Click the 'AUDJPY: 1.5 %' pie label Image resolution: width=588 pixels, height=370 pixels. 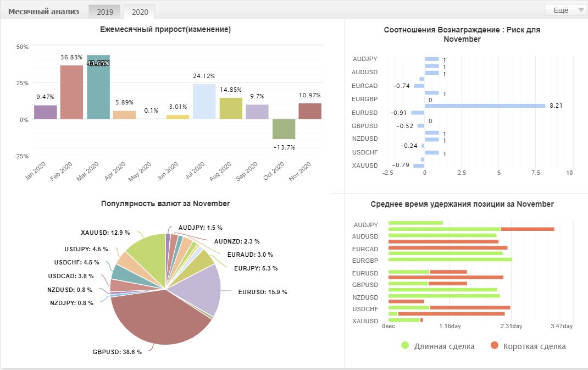pos(200,228)
